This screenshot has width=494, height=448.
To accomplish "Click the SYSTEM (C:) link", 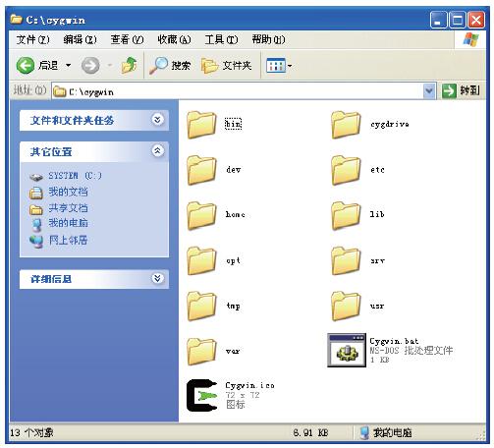I will click(75, 176).
